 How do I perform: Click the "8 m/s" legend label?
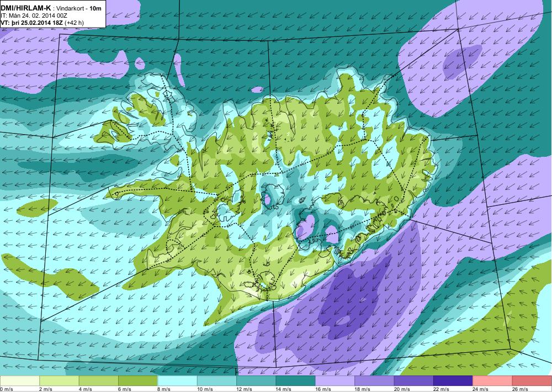[x=164, y=389]
